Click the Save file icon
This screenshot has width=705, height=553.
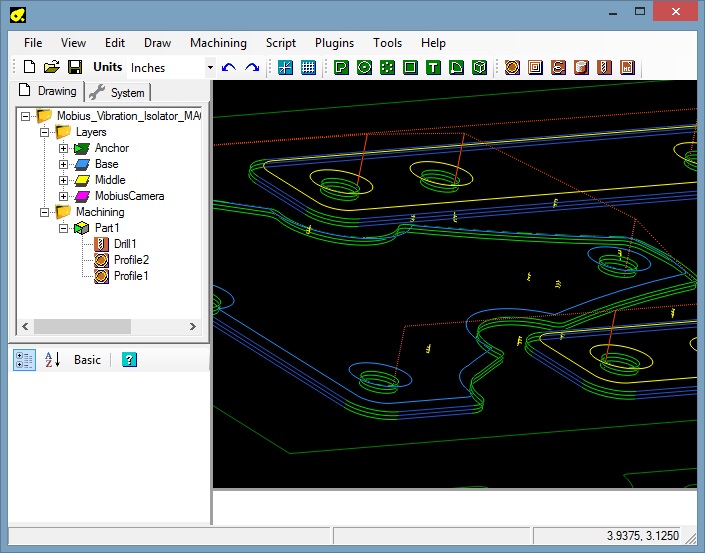[x=74, y=68]
